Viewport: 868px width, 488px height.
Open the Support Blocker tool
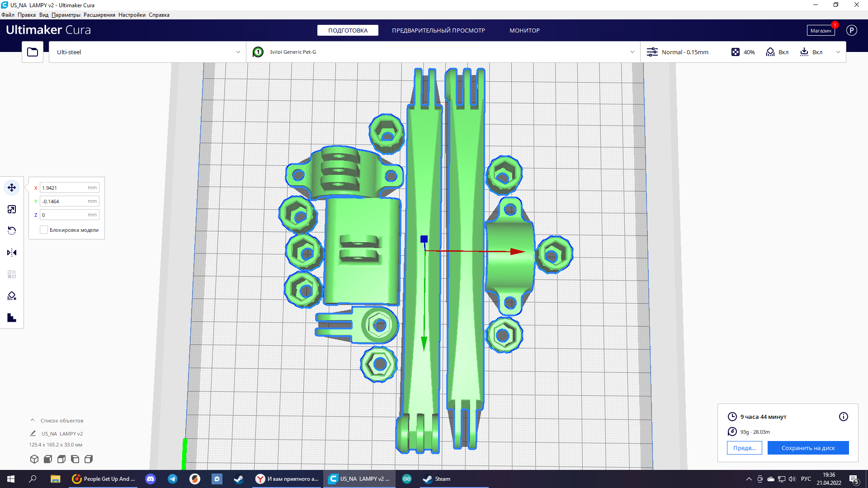12,296
